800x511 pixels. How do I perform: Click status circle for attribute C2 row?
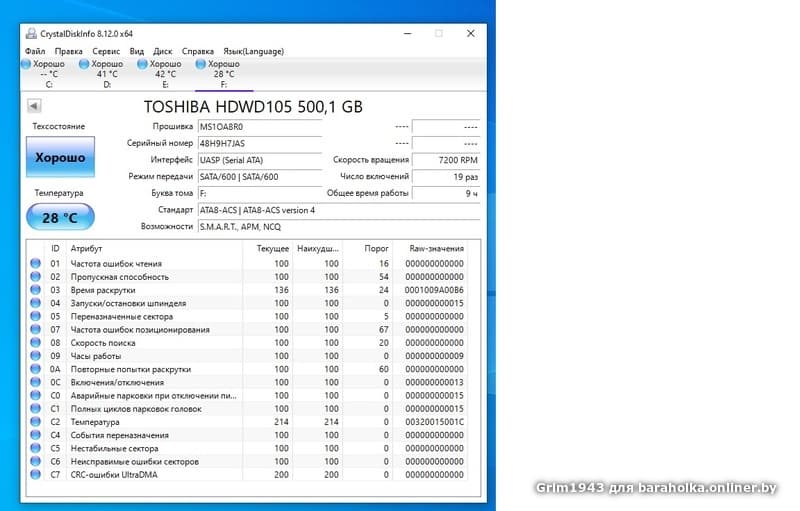click(35, 422)
